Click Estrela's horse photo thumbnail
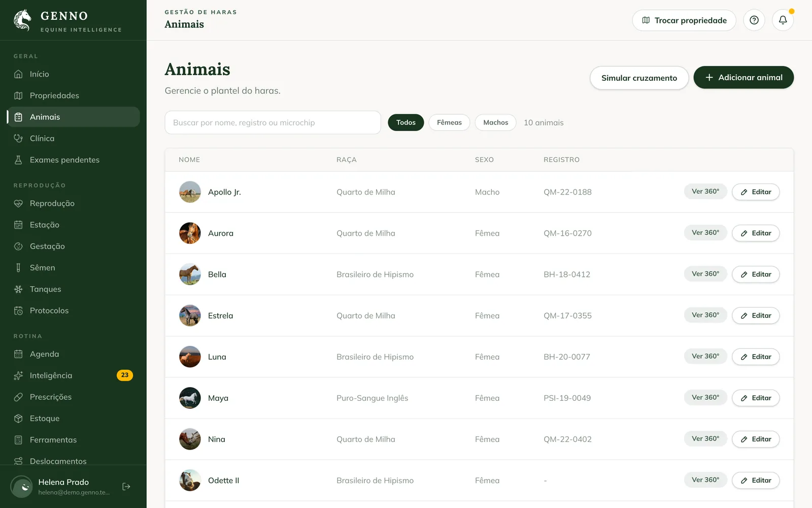This screenshot has width=812, height=508. coord(190,315)
